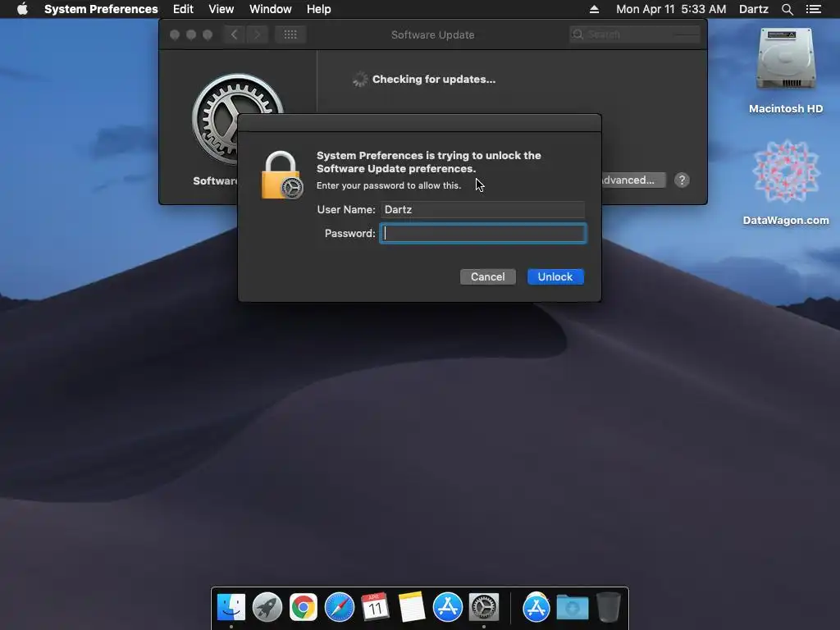840x630 pixels.
Task: Open Spotlight search magnifier icon
Action: [787, 9]
